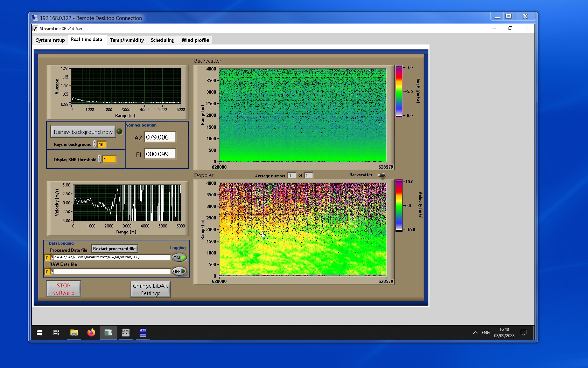Open the Temp/humidity tab

[x=127, y=40]
